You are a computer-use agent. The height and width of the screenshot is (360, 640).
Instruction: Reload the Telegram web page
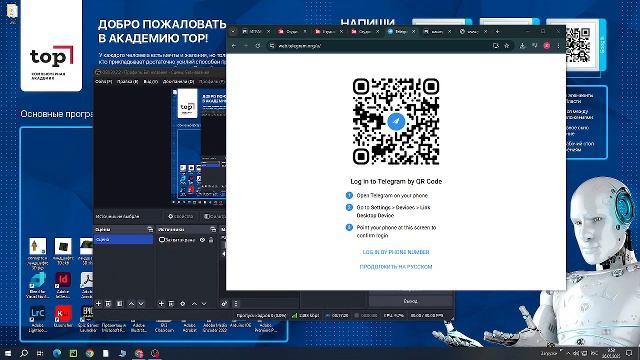(258, 46)
